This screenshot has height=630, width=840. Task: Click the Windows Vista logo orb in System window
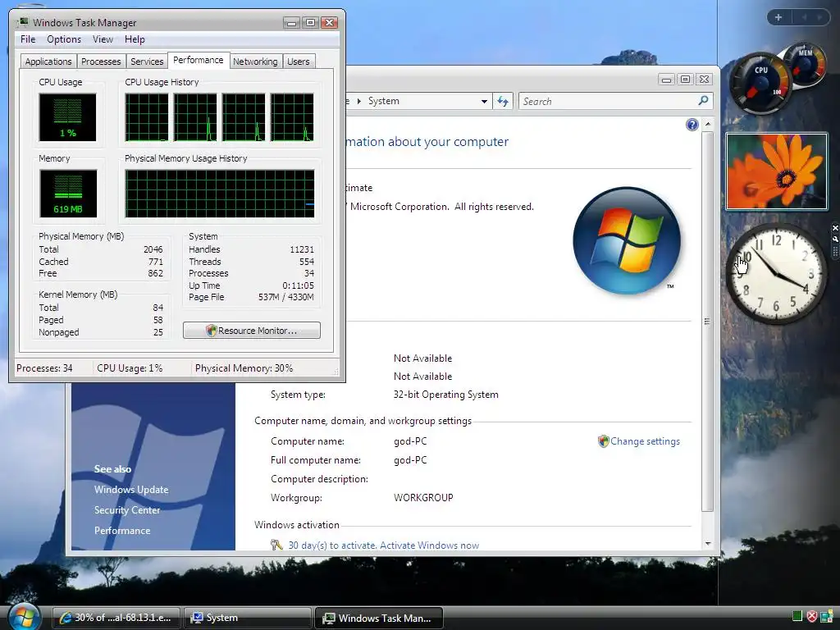[x=627, y=240]
